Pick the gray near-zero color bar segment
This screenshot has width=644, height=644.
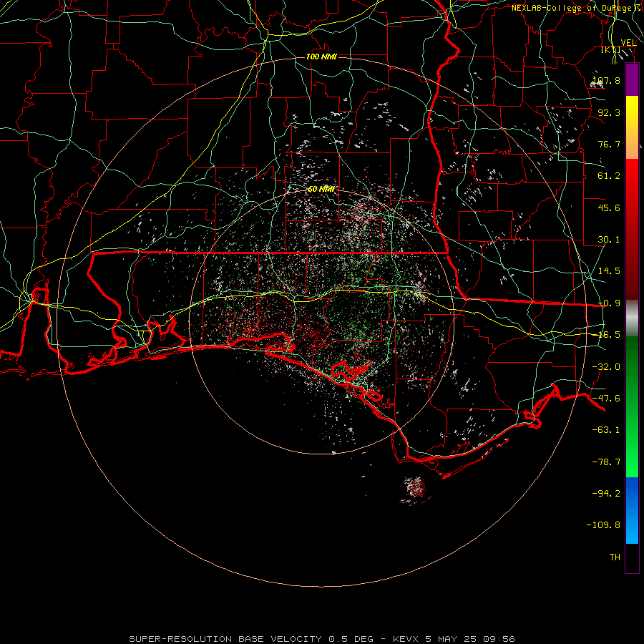click(x=632, y=318)
